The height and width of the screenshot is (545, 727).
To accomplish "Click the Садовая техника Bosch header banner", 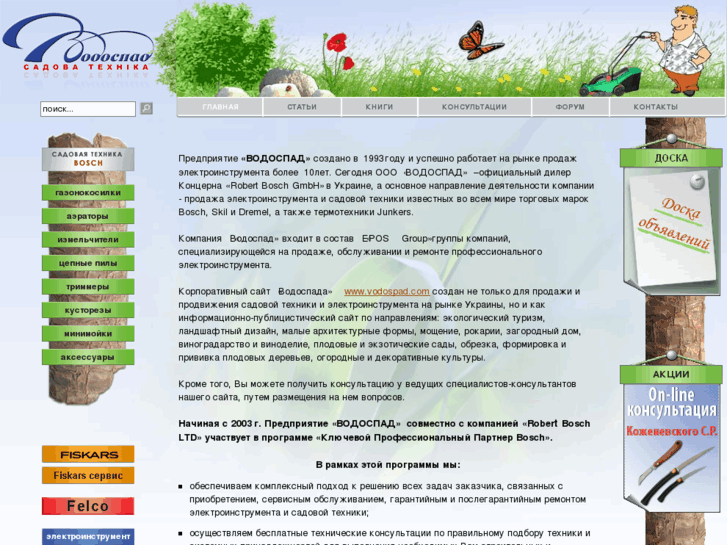I will [88, 159].
